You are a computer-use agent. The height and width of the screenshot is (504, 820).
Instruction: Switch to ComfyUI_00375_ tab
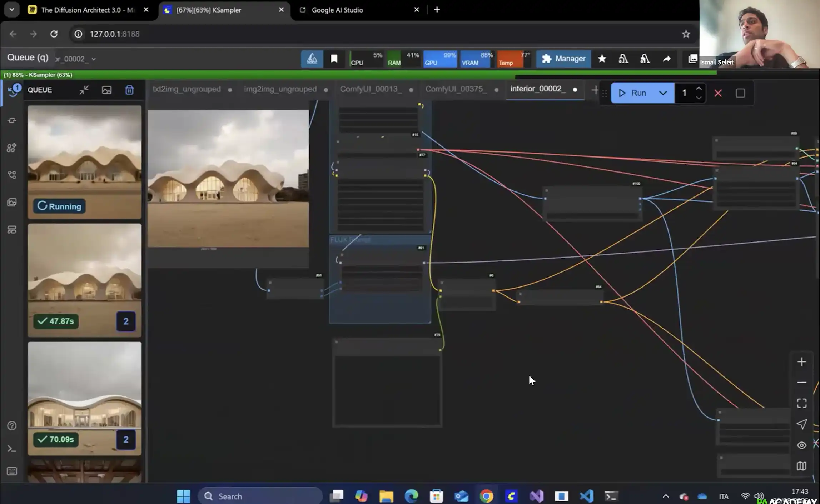pos(456,89)
